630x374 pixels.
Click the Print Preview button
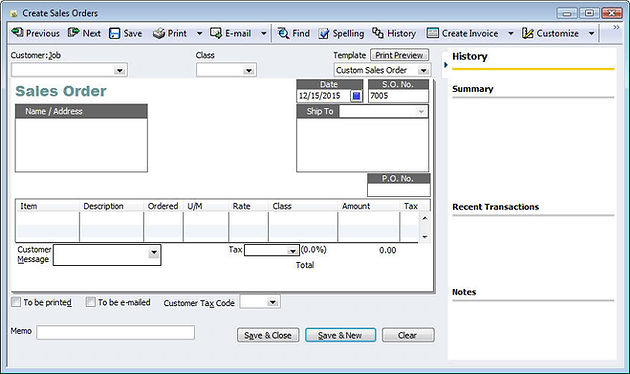(x=399, y=55)
